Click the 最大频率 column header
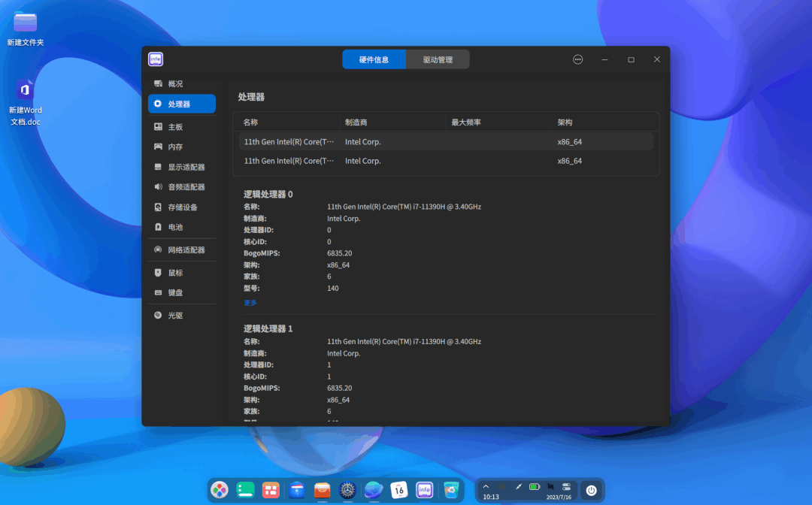The image size is (812, 505). pos(466,122)
